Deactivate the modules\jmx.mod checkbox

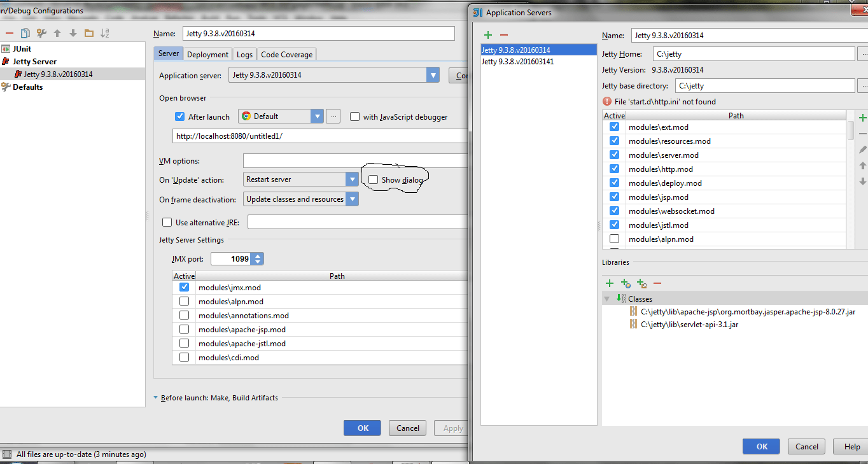coord(184,287)
